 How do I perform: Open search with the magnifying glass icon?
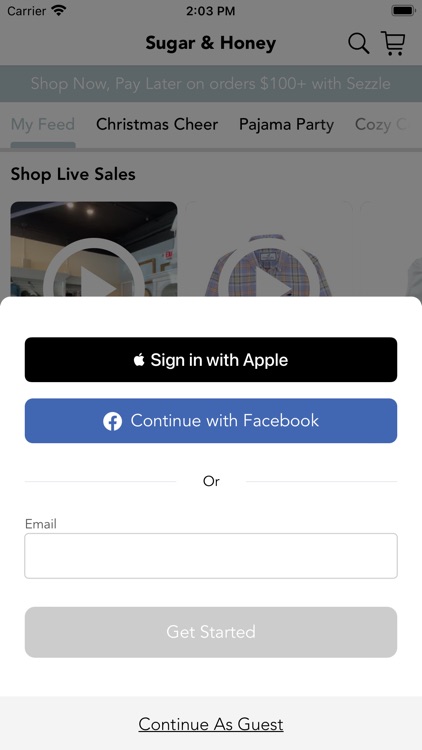pyautogui.click(x=358, y=44)
